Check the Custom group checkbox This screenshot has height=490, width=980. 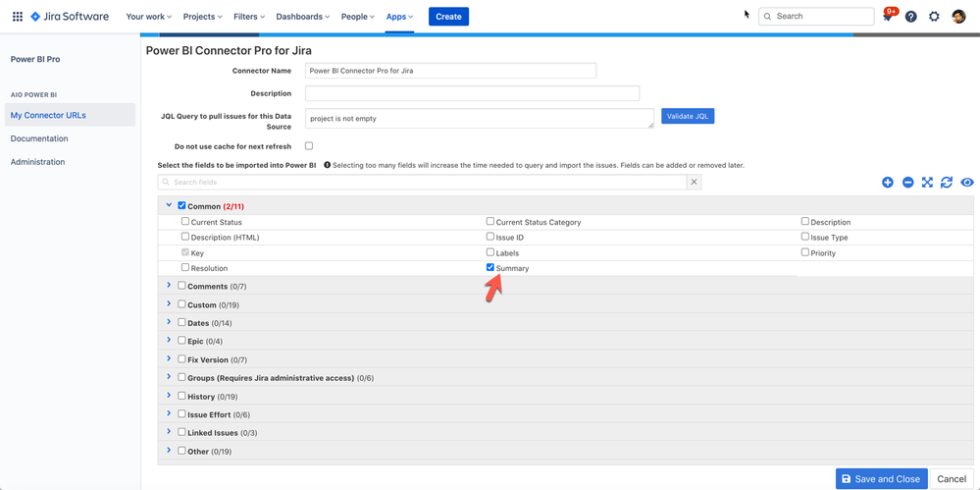coord(181,303)
